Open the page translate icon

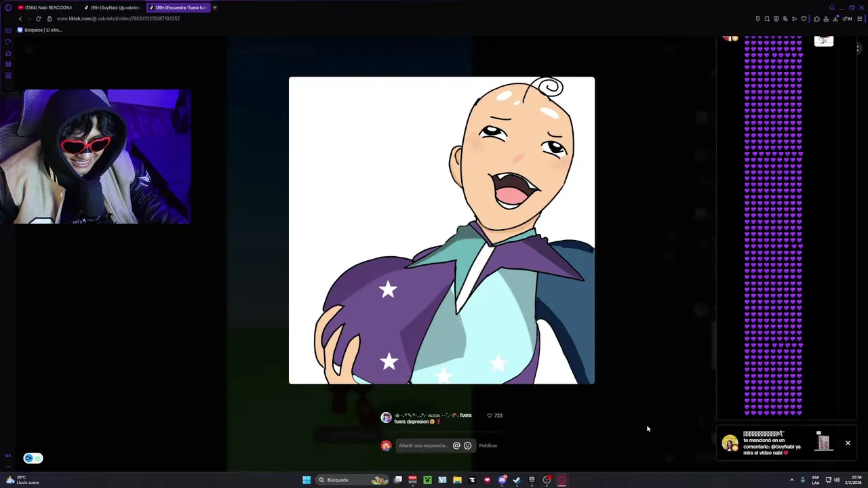[x=785, y=18]
